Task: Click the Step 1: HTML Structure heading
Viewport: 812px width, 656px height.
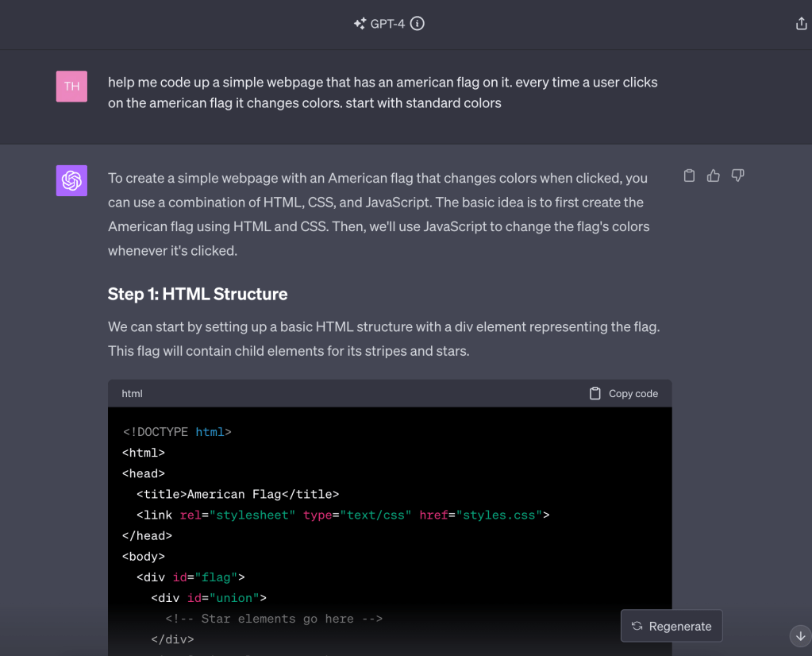Action: (x=198, y=294)
